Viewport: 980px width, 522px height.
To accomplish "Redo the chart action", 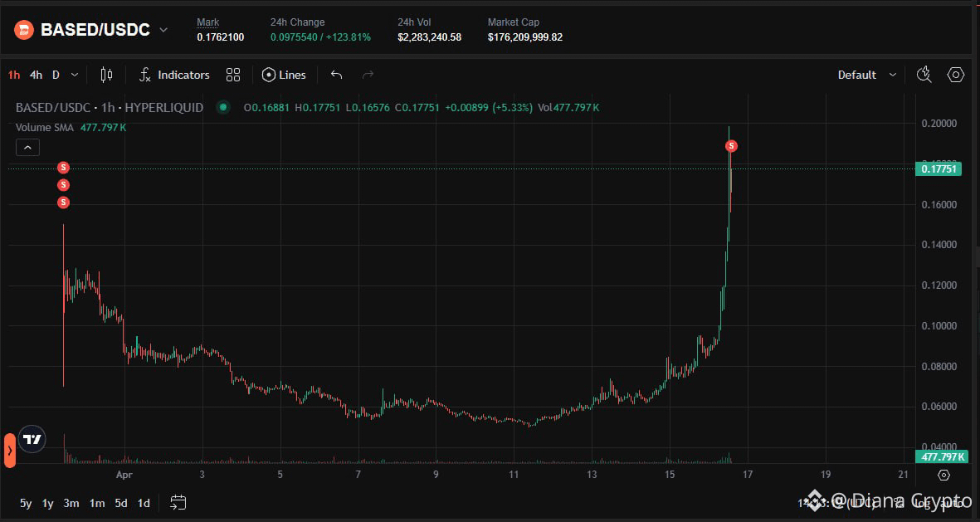I will point(368,75).
